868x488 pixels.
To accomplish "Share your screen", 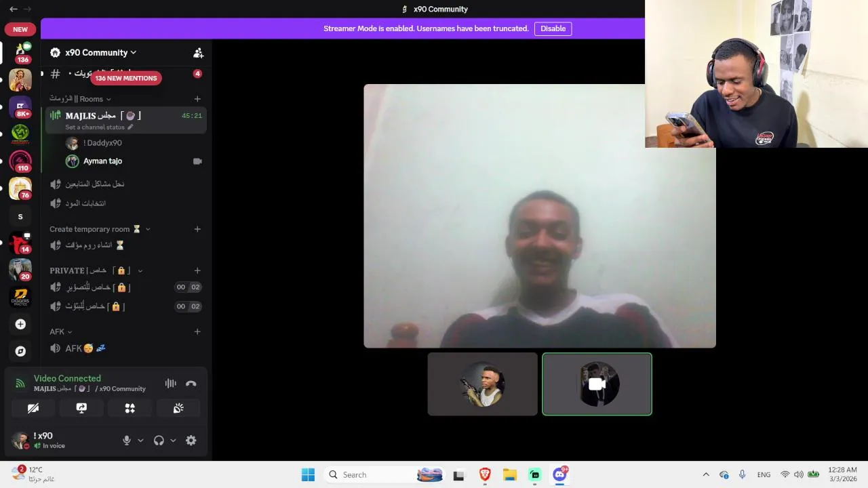I will [x=81, y=408].
